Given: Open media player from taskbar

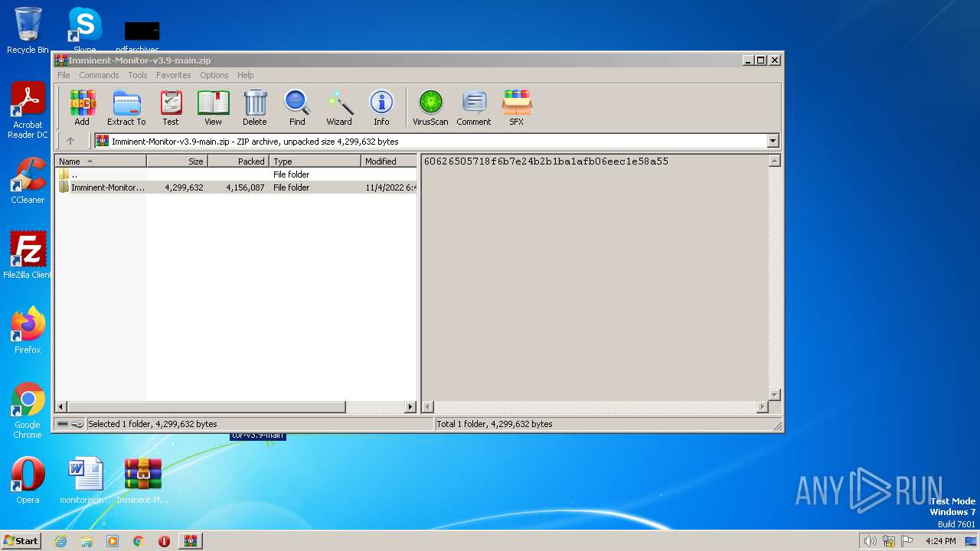Looking at the screenshot, I should (113, 541).
